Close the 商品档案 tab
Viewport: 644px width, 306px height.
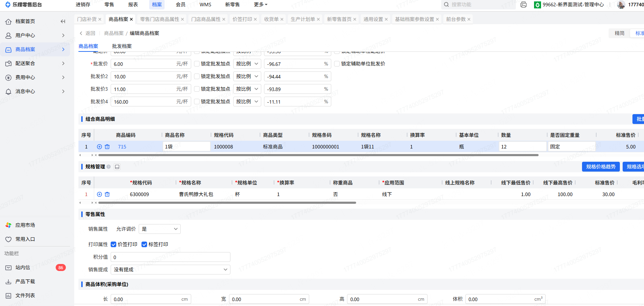pyautogui.click(x=131, y=19)
